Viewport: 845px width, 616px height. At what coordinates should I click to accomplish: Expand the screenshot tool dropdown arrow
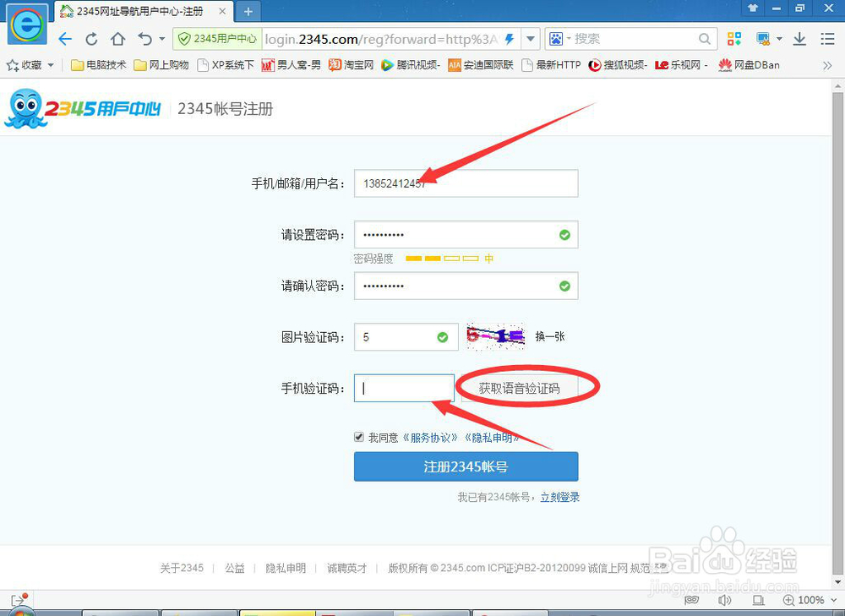point(779,39)
